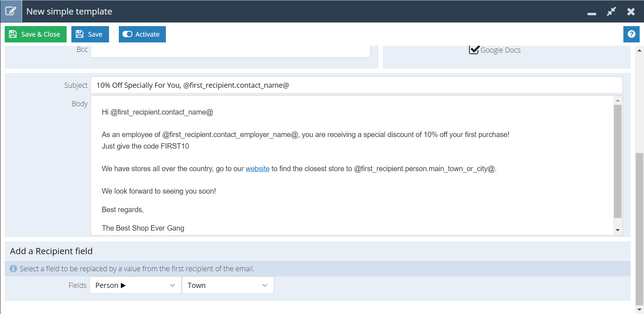Click the main page scrollbar thumb
Viewport: 644px width, 314px height.
639,229
